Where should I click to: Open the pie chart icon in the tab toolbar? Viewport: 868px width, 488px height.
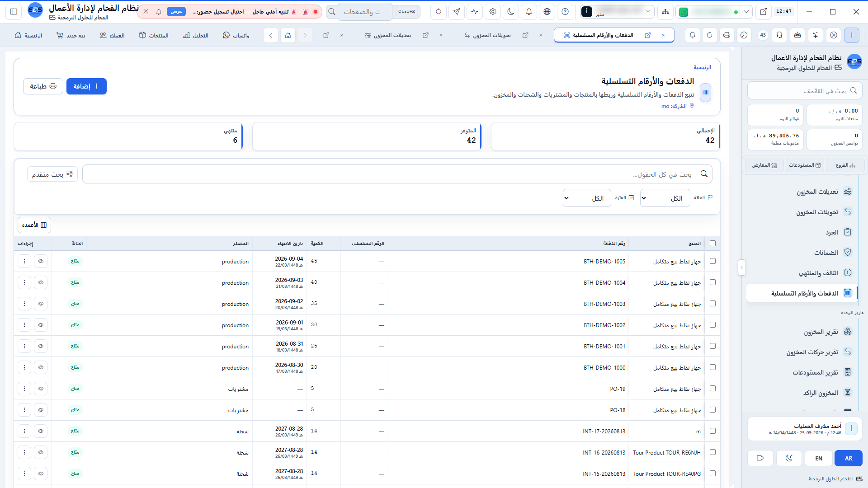[744, 35]
